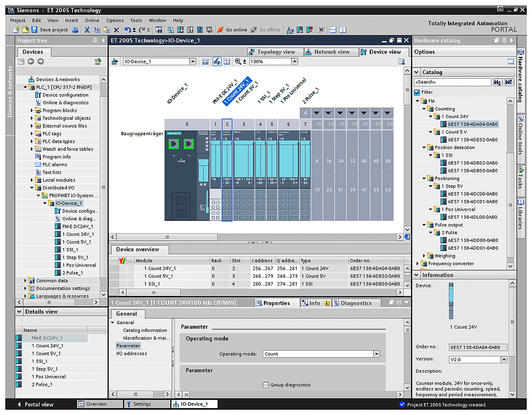Open the Project menu
Viewport: 532px width, 415px height.
click(x=18, y=20)
